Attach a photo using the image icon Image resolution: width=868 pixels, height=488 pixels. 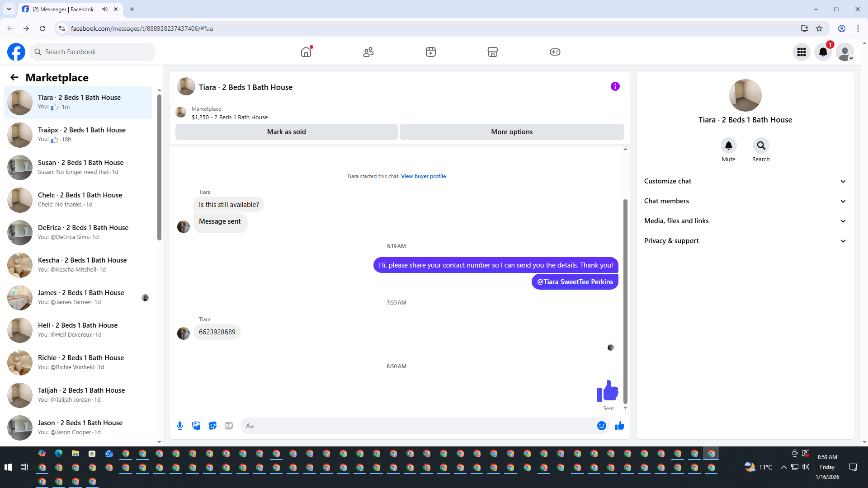pyautogui.click(x=196, y=426)
